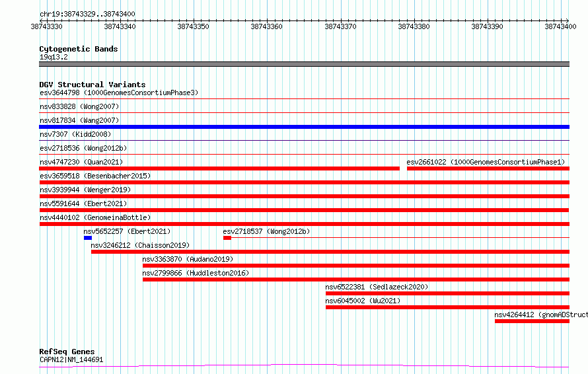
Task: Open nsv4264412 gnomAD structural variant
Action: pos(541,315)
